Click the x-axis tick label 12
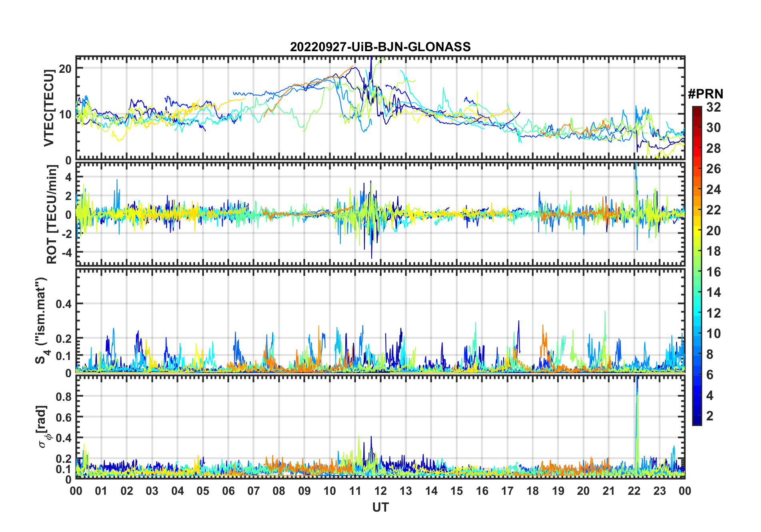The image size is (761, 532). pos(380,491)
